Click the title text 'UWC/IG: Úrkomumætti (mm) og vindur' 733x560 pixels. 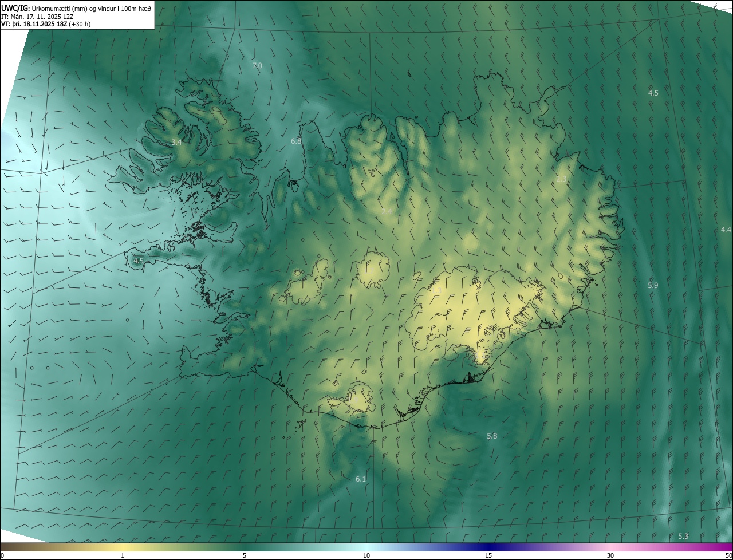point(60,7)
